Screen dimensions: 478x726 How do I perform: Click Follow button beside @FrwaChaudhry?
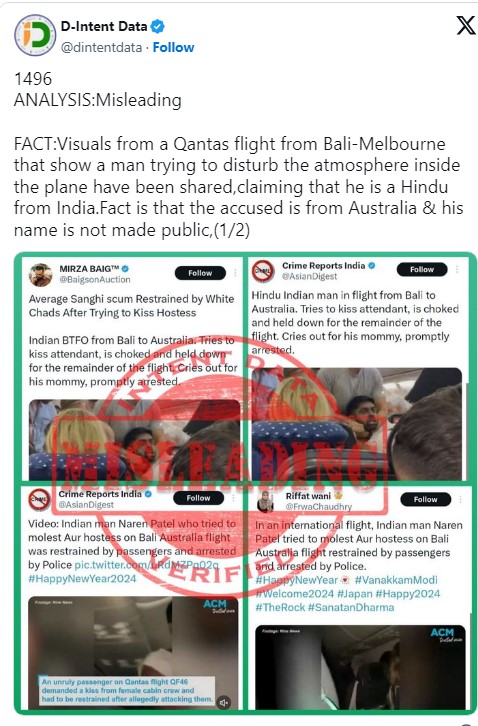425,500
